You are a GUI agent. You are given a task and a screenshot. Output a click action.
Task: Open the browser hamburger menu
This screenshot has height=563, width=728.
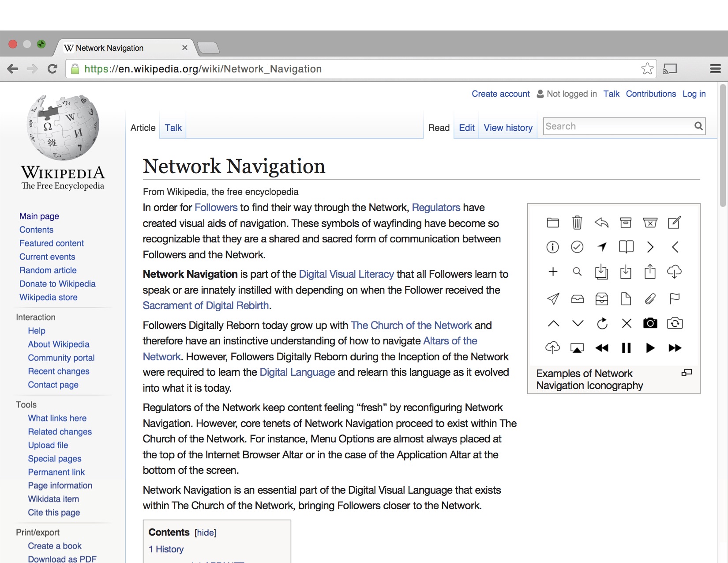click(715, 69)
